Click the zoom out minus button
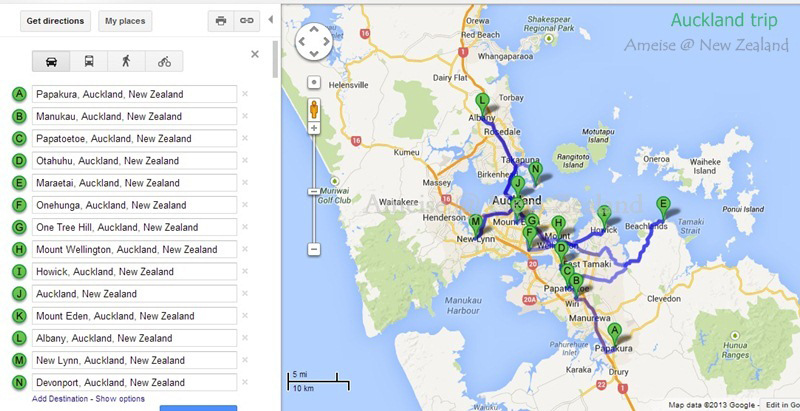Image resolution: width=800 pixels, height=411 pixels. coord(314,249)
